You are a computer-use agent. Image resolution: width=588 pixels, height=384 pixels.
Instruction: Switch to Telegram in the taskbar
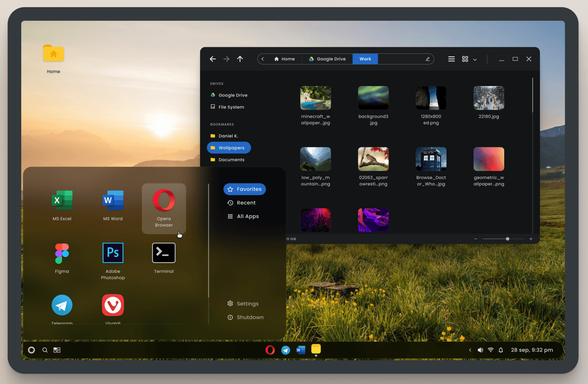pos(286,350)
